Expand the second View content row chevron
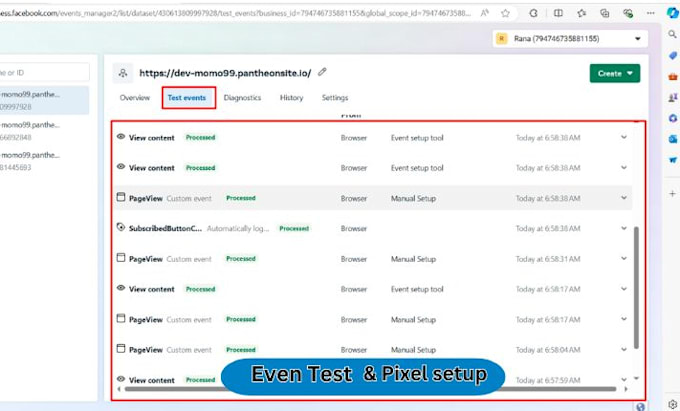The height and width of the screenshot is (411, 680). pyautogui.click(x=624, y=168)
